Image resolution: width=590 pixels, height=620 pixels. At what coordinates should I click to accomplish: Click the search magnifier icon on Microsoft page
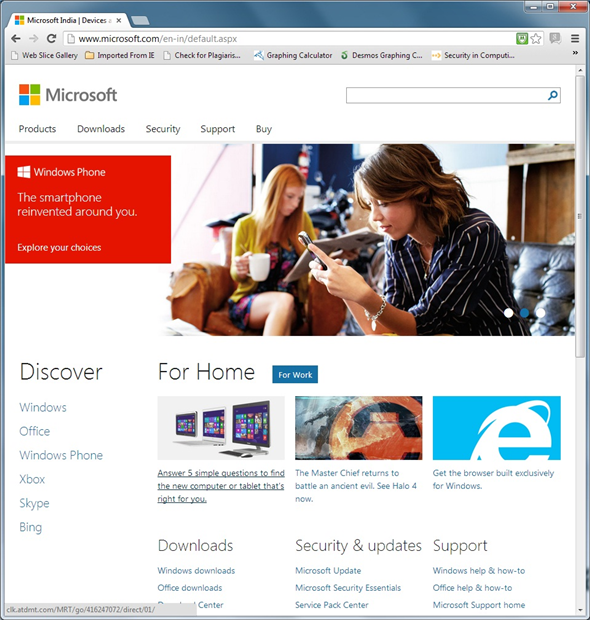point(553,95)
